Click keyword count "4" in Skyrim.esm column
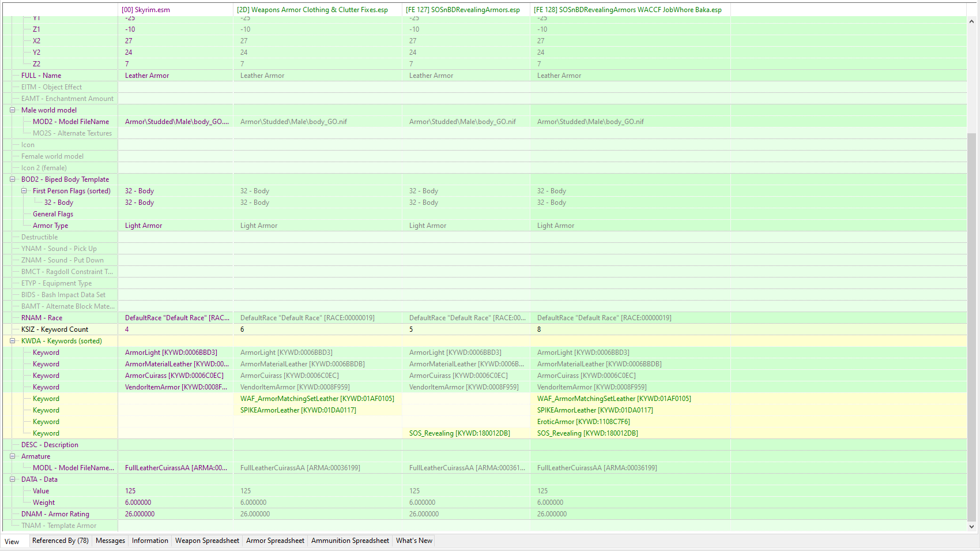Image resolution: width=980 pixels, height=551 pixels. (176, 329)
